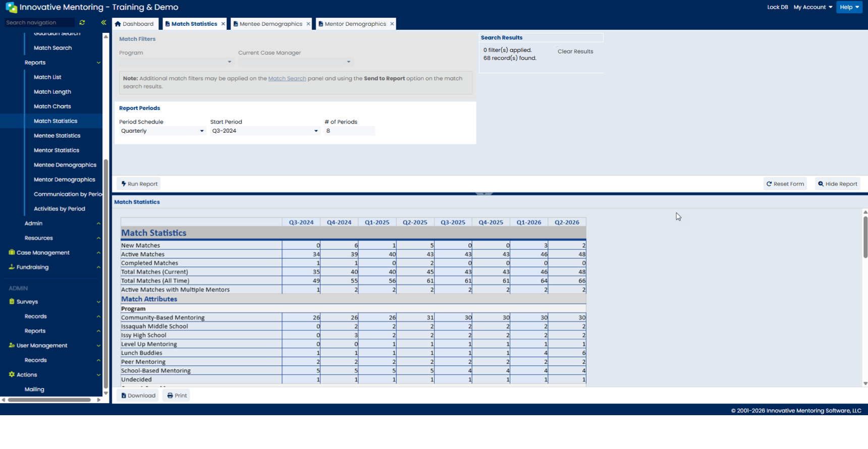Collapse the Reports section in sidebar

(x=98, y=63)
